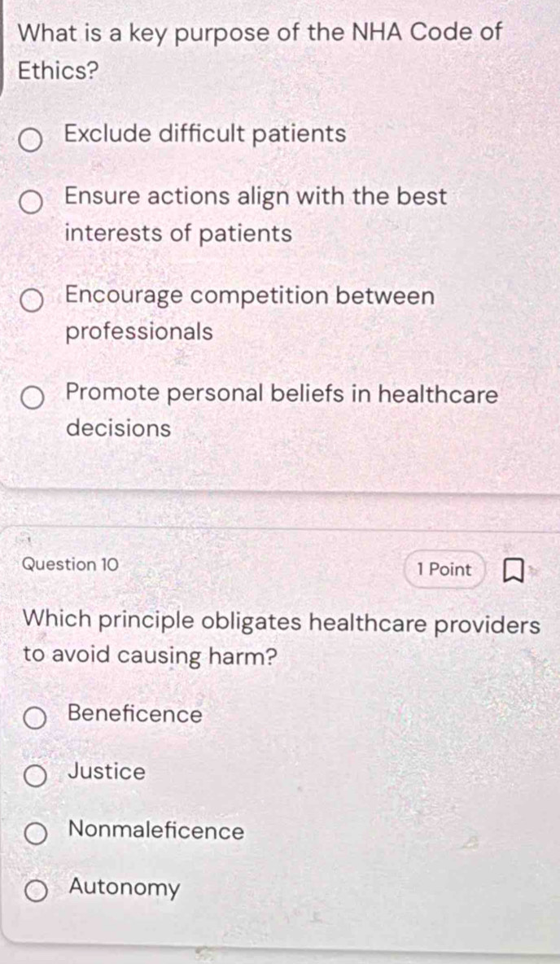Click the '1 Point' badge

444,570
